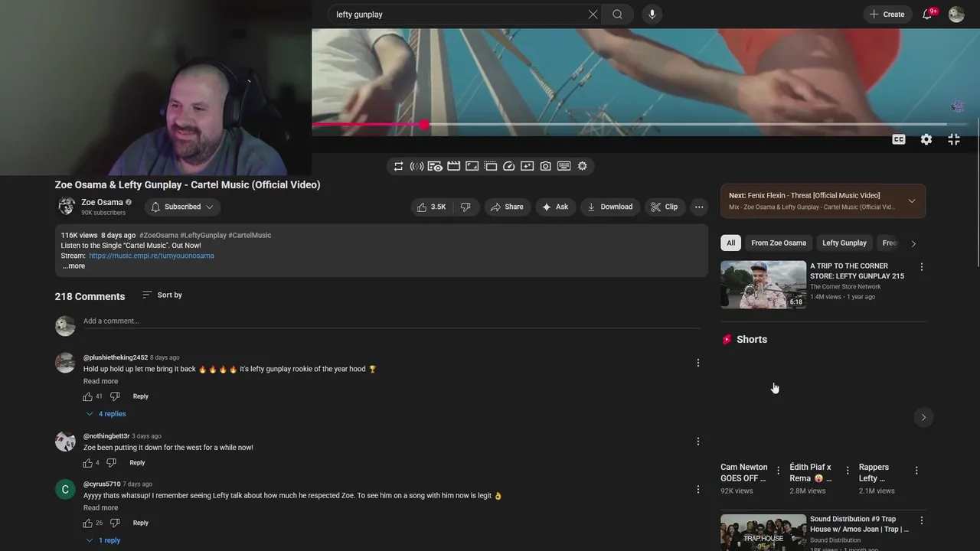Open options menu for cyrus5710 comment
Viewport: 980px width, 551px height.
click(698, 490)
